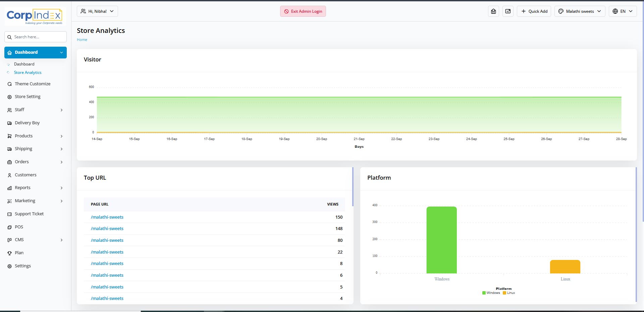Select Store Setting from sidebar
Viewport: 644px width, 312px height.
pyautogui.click(x=28, y=97)
